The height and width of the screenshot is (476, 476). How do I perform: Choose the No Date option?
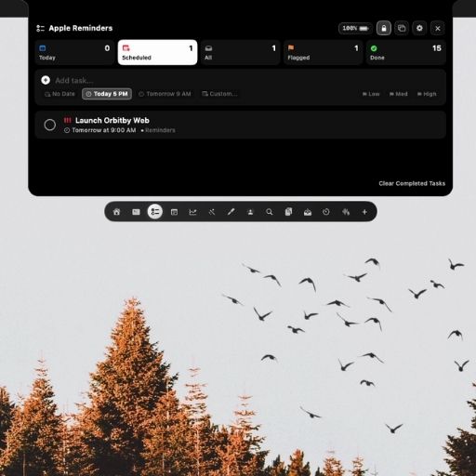tap(59, 94)
